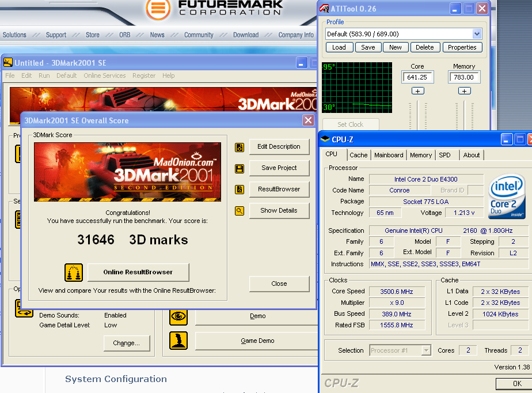Image resolution: width=532 pixels, height=393 pixels.
Task: Open the Store link on Futuremark site
Action: [x=92, y=35]
